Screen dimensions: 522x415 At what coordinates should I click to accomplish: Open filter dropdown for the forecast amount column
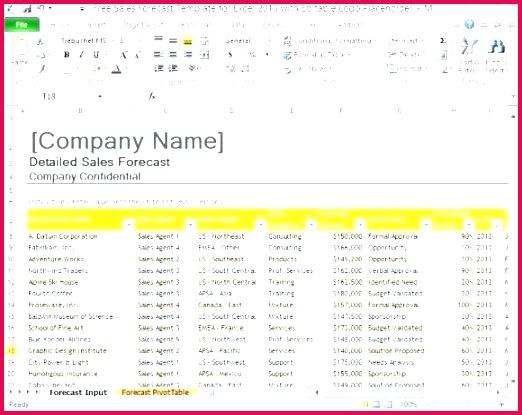360,225
